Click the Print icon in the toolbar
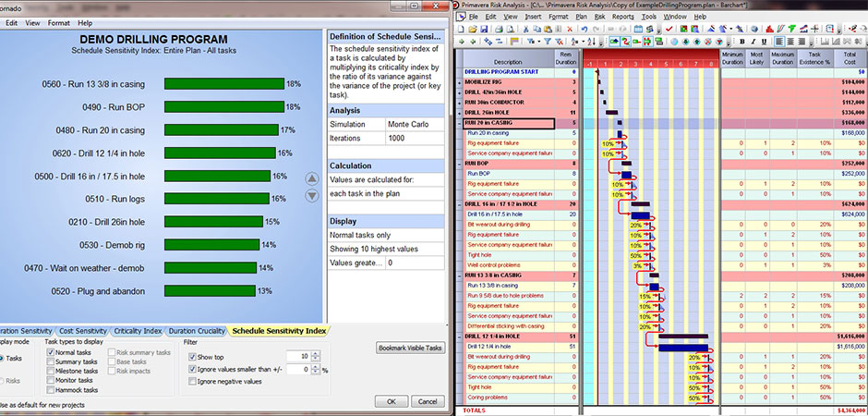The height and width of the screenshot is (416, 868). (500, 29)
